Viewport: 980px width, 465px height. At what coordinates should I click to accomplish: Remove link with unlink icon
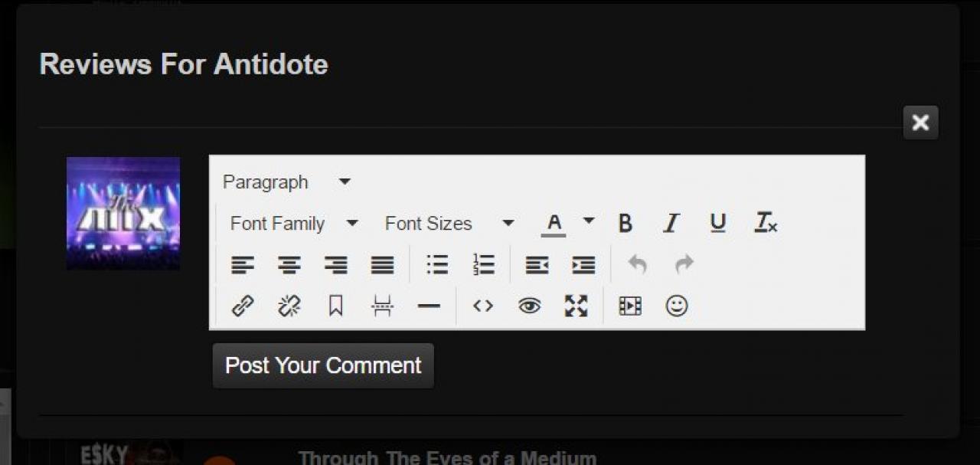click(289, 306)
